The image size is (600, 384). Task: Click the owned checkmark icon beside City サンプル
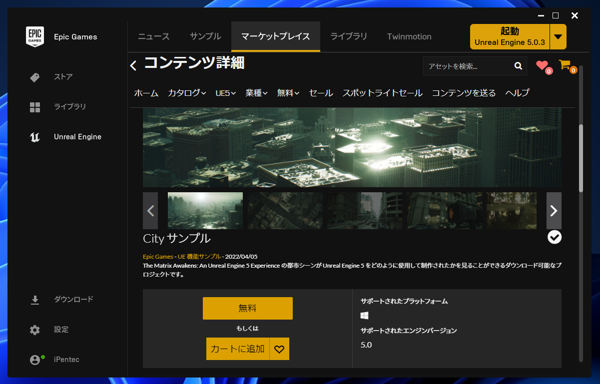554,237
